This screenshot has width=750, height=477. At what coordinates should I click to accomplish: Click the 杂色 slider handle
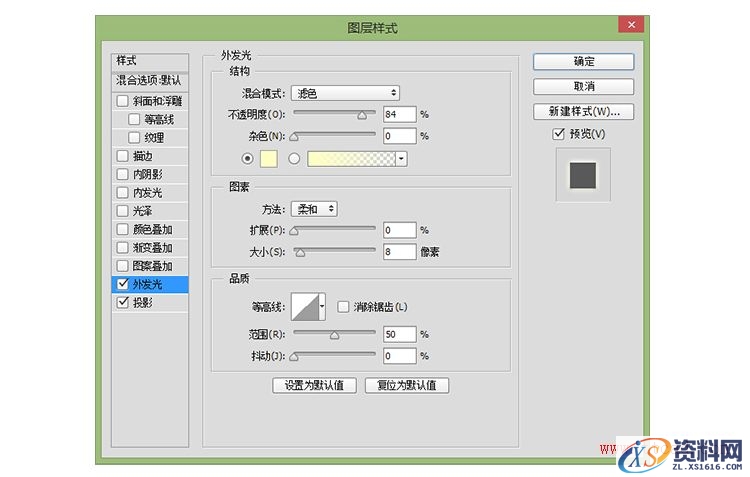294,137
